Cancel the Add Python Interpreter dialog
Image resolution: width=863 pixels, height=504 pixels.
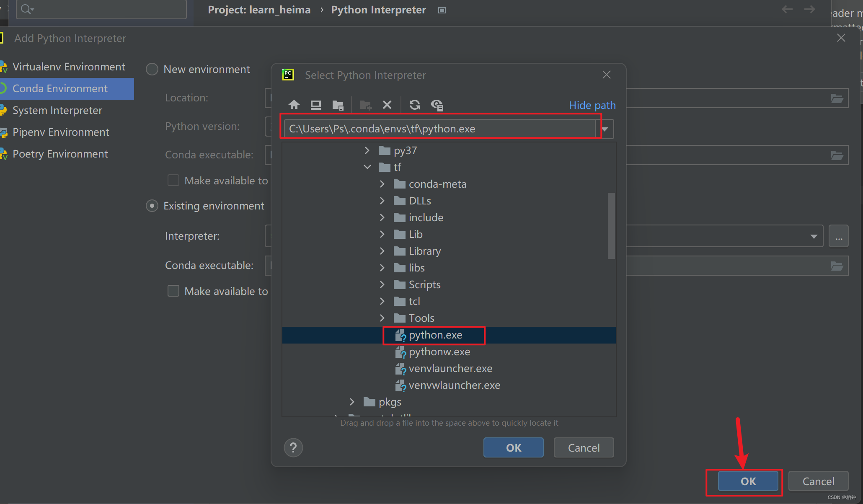coord(818,481)
